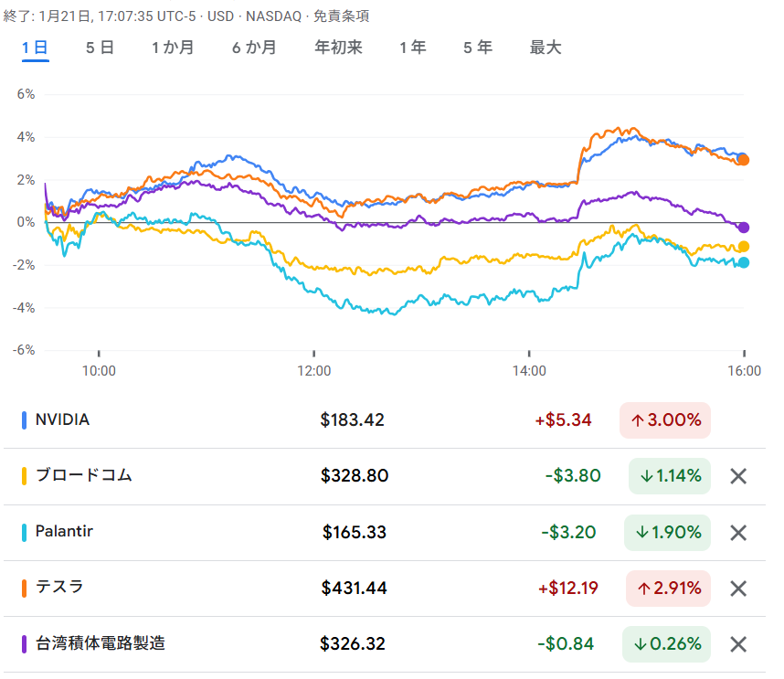784x679 pixels.
Task: Switch chart to 5年 range
Action: 478,48
